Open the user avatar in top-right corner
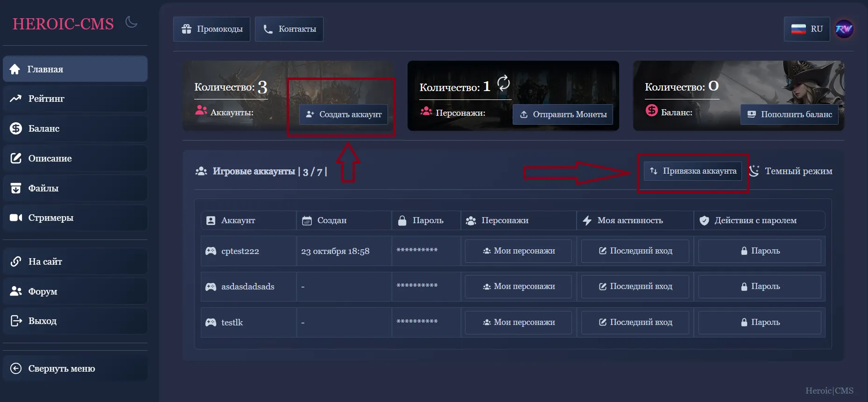868x402 pixels. [x=844, y=29]
